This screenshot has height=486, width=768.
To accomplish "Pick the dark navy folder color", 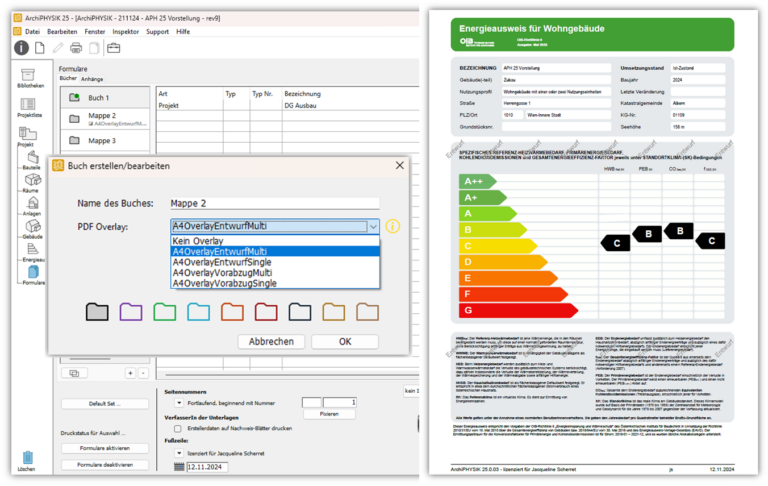I will tap(300, 312).
